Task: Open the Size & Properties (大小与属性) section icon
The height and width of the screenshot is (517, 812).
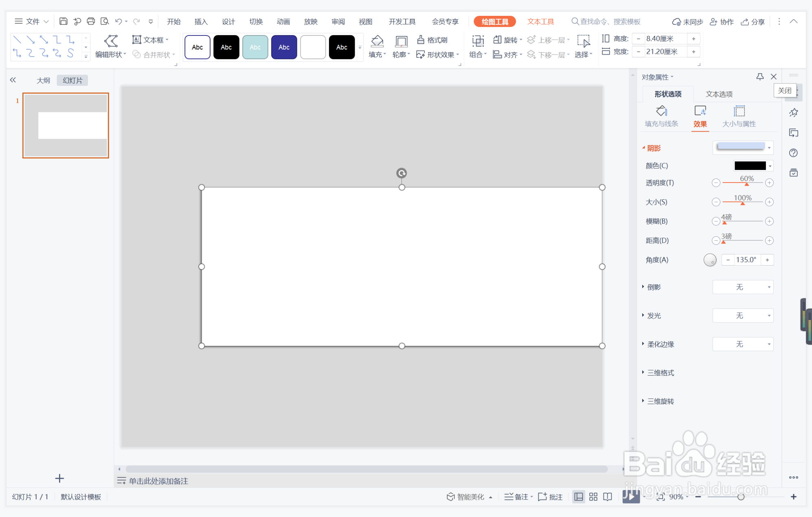Action: [739, 111]
